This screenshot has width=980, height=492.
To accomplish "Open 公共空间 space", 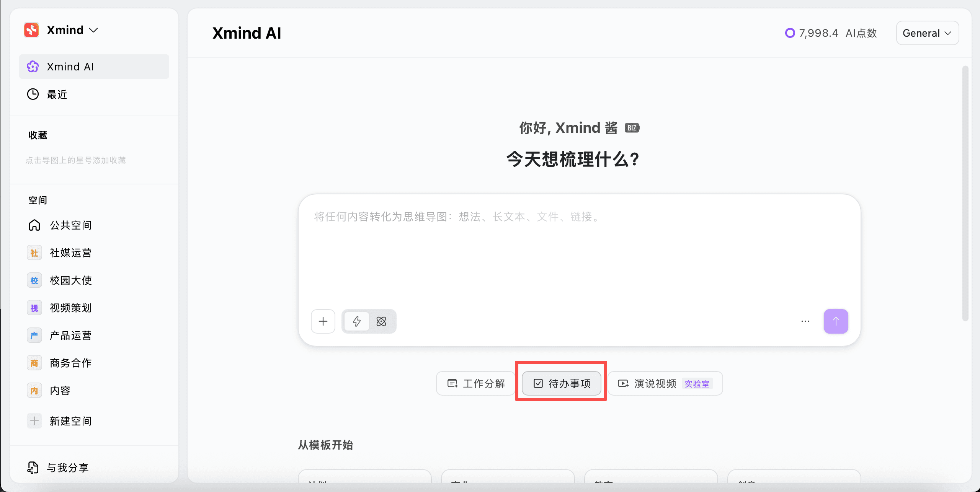I will point(94,225).
